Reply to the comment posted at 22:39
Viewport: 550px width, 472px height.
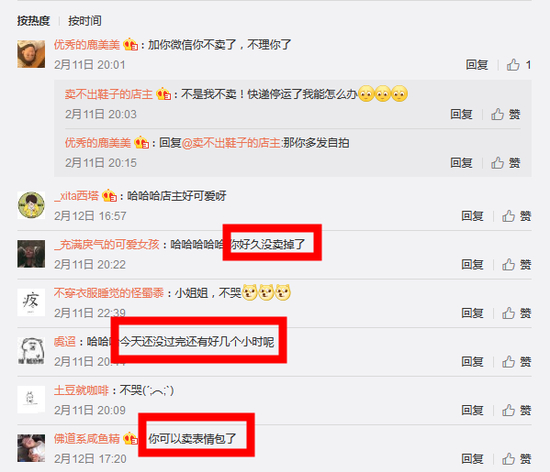pos(472,313)
